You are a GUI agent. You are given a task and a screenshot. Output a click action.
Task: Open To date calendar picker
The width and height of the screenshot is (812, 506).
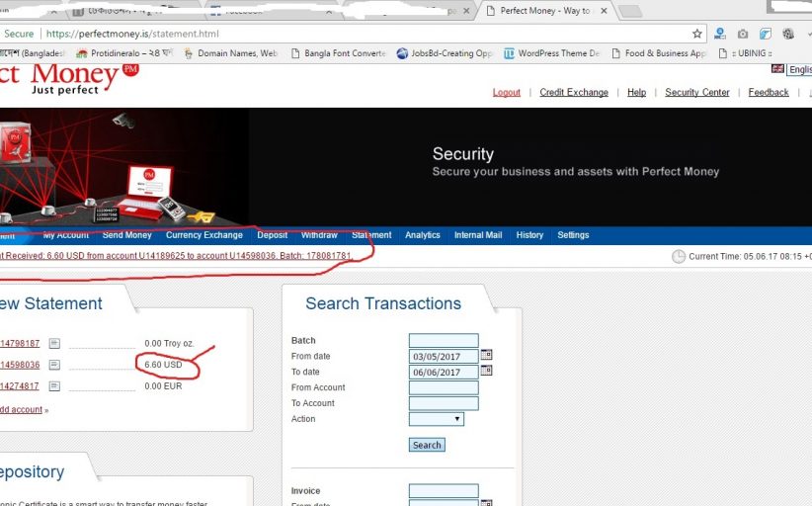pyautogui.click(x=486, y=371)
